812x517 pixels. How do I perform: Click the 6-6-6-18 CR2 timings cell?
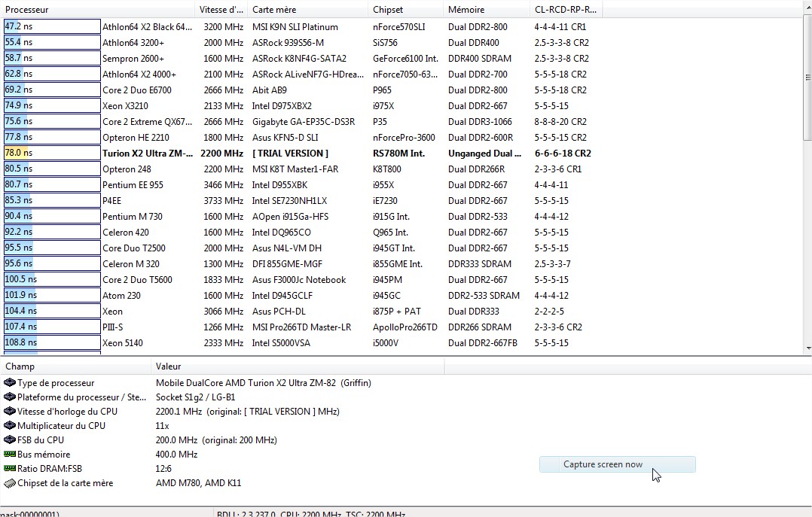(563, 154)
